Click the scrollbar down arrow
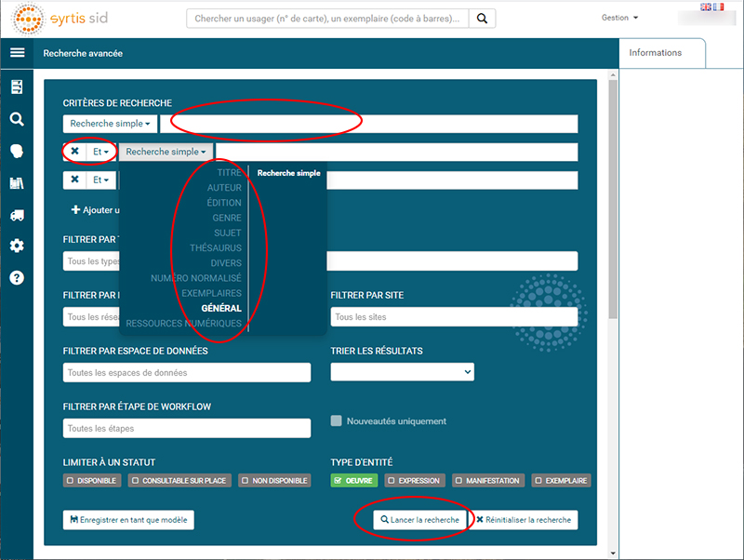Screen dimensions: 744x560 click(613, 553)
